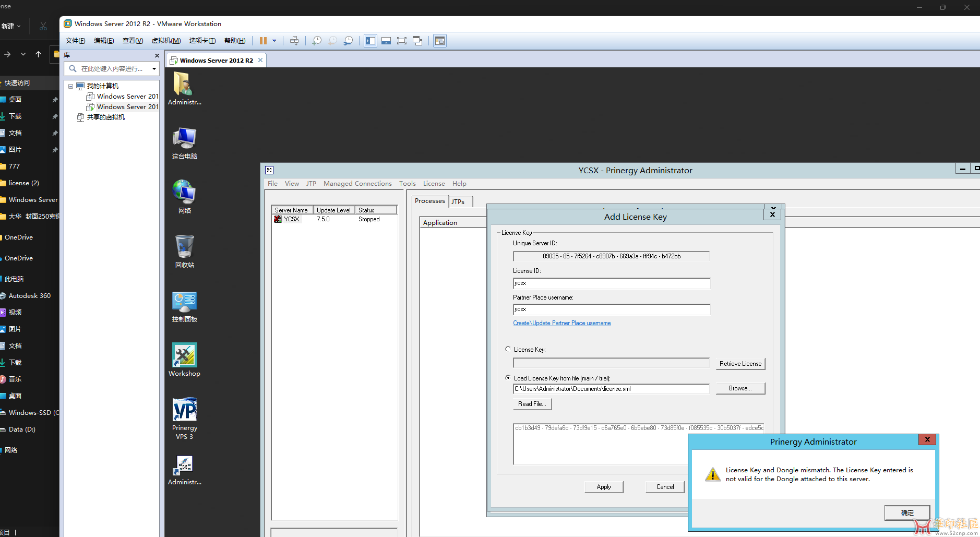Select the License Key radio button
Screen dimensions: 980x537
point(508,349)
